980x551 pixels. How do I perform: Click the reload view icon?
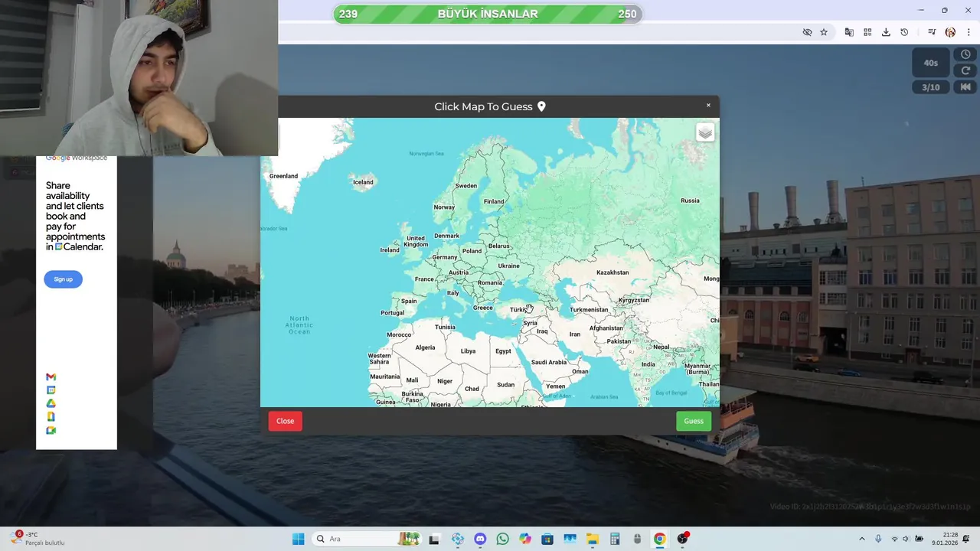point(965,70)
